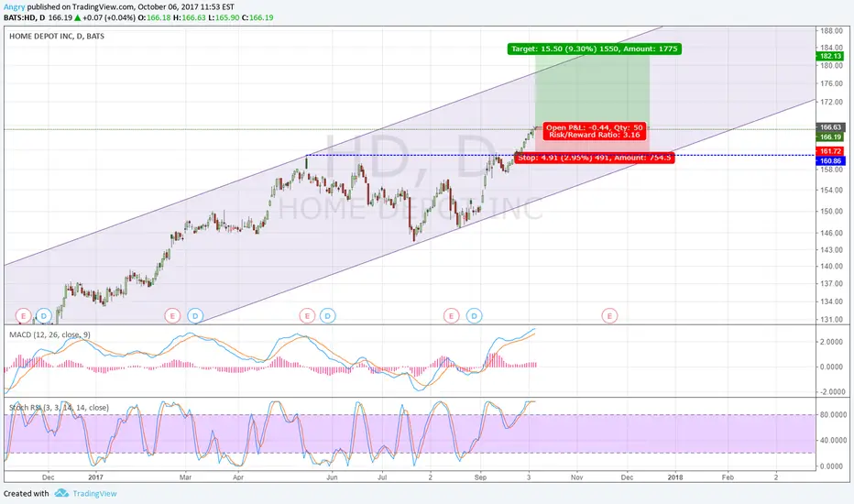Click the dividend D marker above Jun

(x=327, y=315)
